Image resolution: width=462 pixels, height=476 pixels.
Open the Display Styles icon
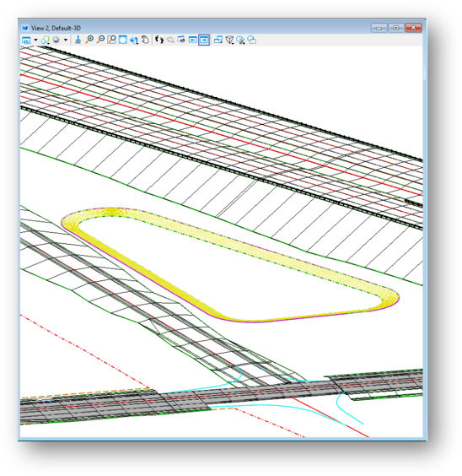(x=46, y=40)
